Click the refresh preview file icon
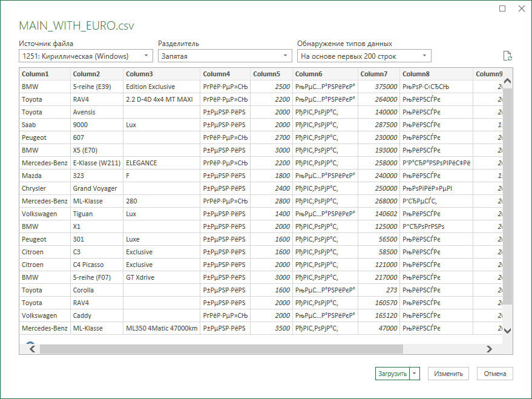 point(507,56)
